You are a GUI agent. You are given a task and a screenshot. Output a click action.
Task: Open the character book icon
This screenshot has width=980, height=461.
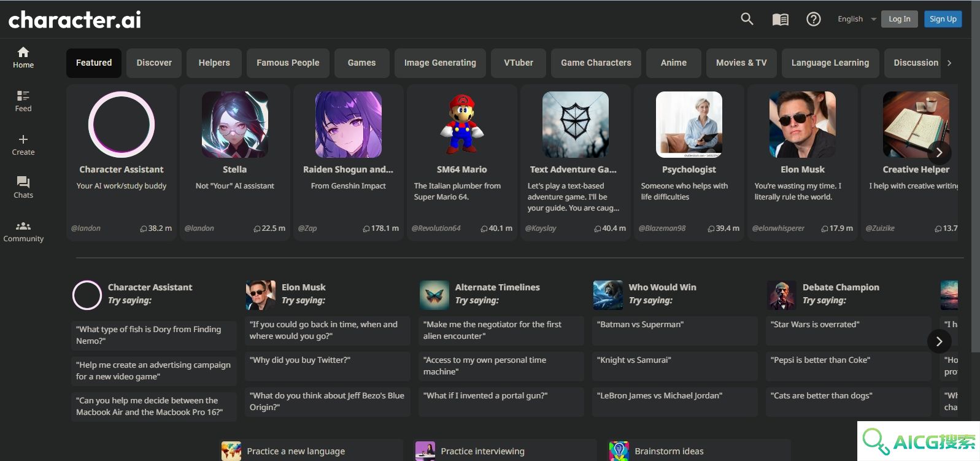point(780,19)
